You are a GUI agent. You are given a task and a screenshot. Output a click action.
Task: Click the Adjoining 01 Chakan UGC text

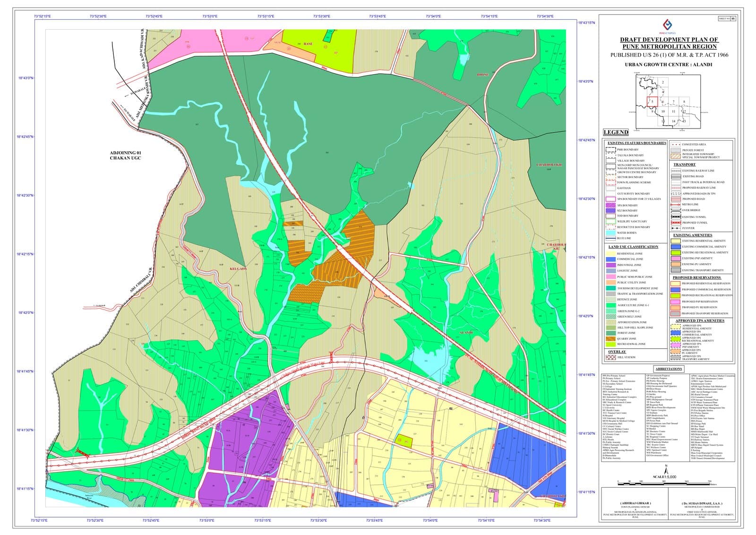125,155
